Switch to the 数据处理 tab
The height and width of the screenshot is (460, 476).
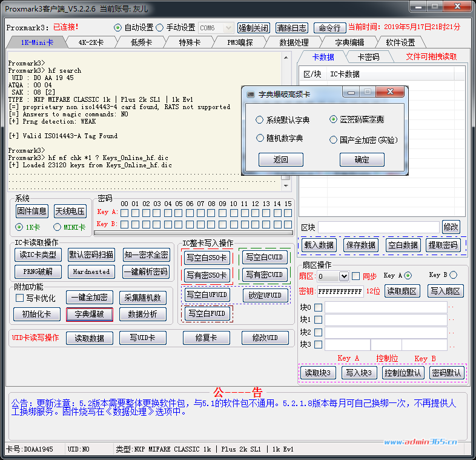[x=294, y=42]
